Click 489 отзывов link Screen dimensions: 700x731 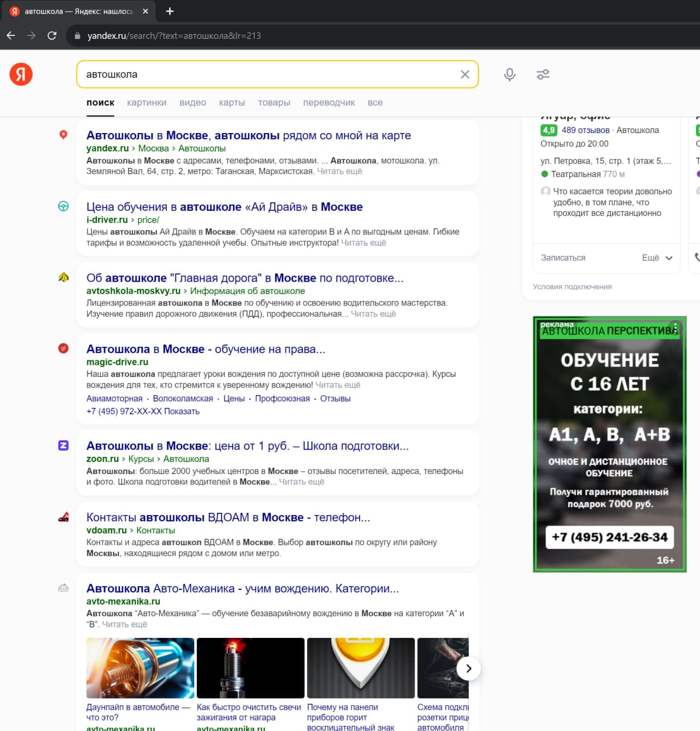click(585, 130)
